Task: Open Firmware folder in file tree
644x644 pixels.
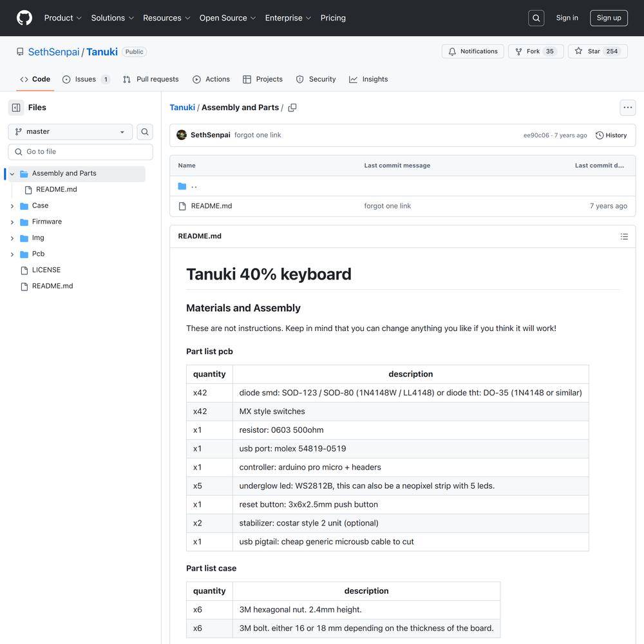Action: (47, 222)
